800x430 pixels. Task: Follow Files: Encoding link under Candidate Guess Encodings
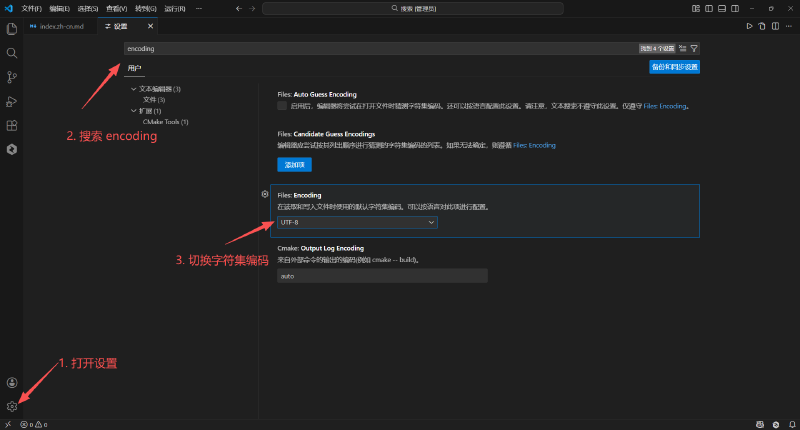[x=534, y=145]
